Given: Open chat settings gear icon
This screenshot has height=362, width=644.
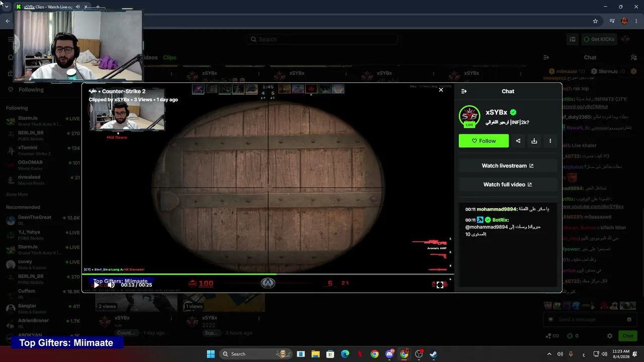Looking at the screenshot, I should coord(610,336).
